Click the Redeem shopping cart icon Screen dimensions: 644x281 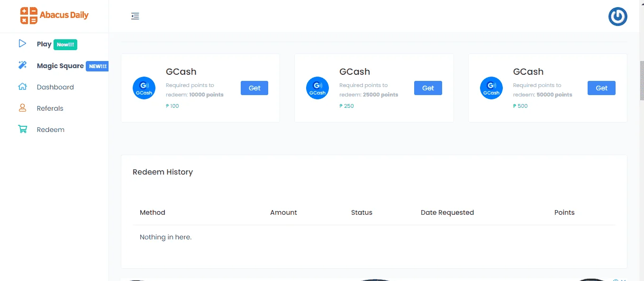click(x=22, y=129)
